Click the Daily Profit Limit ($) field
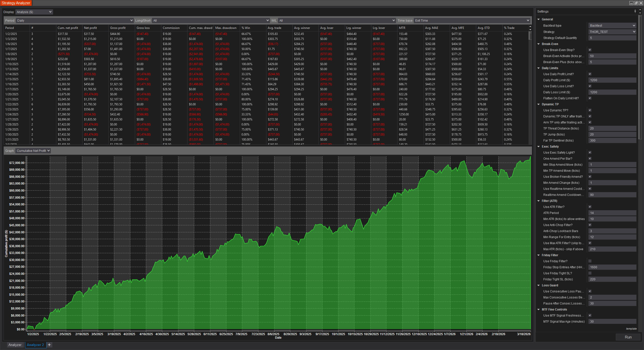 coord(612,80)
